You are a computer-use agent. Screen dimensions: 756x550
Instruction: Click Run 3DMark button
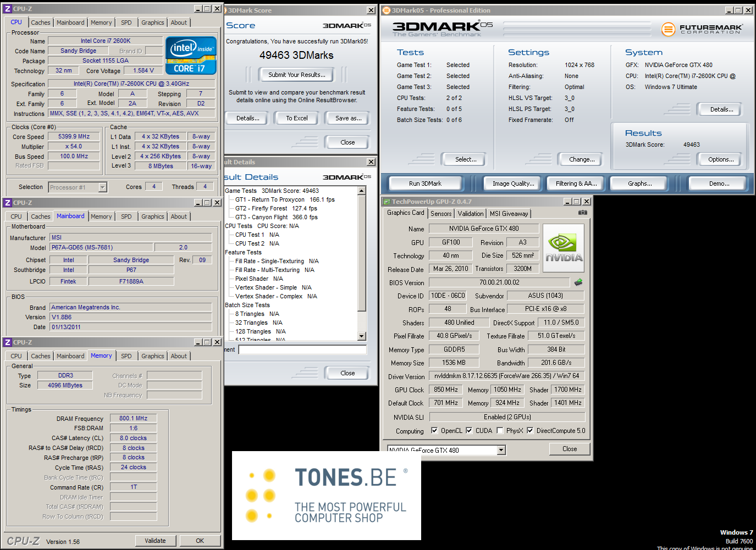pos(425,184)
